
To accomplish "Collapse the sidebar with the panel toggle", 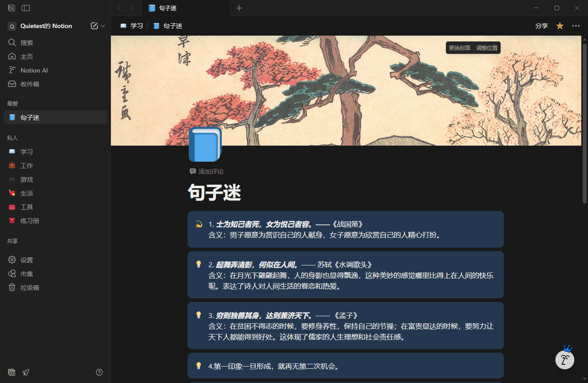I will tap(25, 8).
